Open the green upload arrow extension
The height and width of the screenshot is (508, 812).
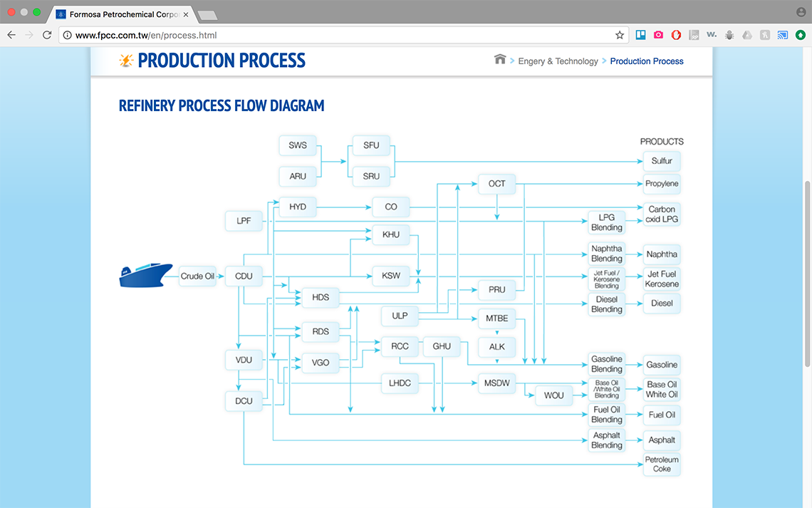pos(800,35)
